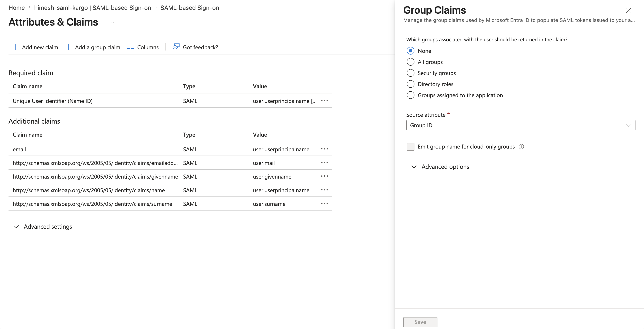Click the user.mail value cell
Viewport: 644px width, 329px height.
[264, 163]
